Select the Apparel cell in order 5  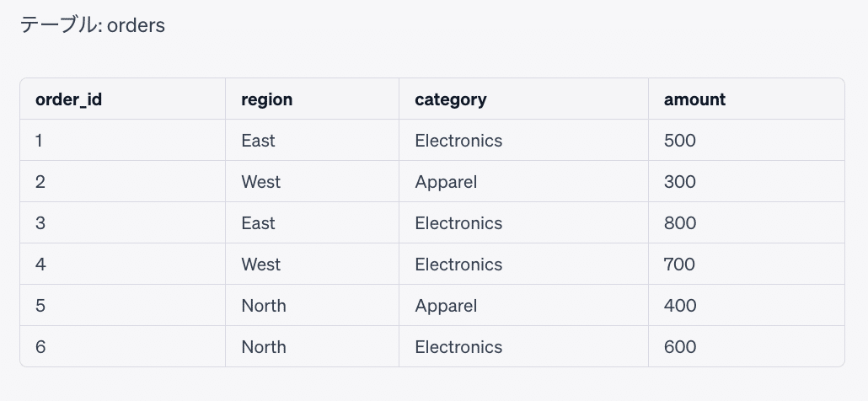[x=446, y=306]
